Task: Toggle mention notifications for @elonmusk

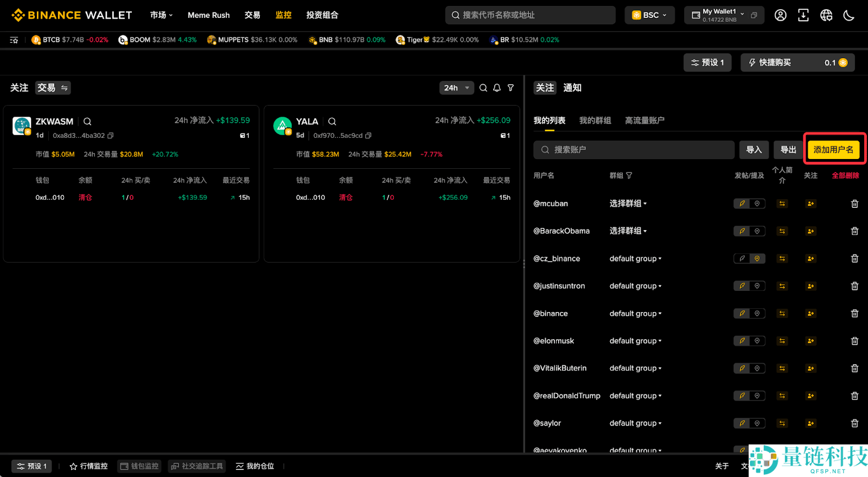Action: (757, 341)
